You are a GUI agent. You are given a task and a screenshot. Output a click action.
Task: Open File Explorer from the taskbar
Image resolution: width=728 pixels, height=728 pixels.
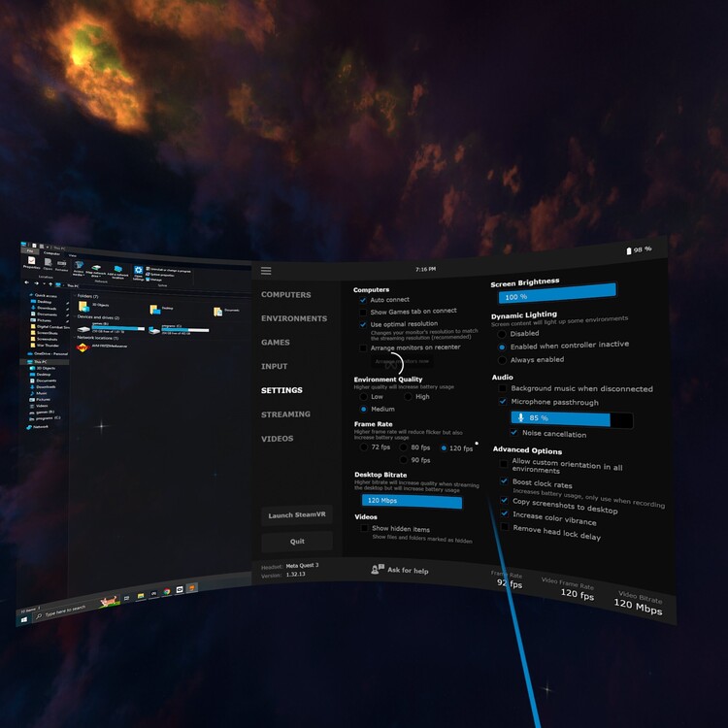click(141, 596)
